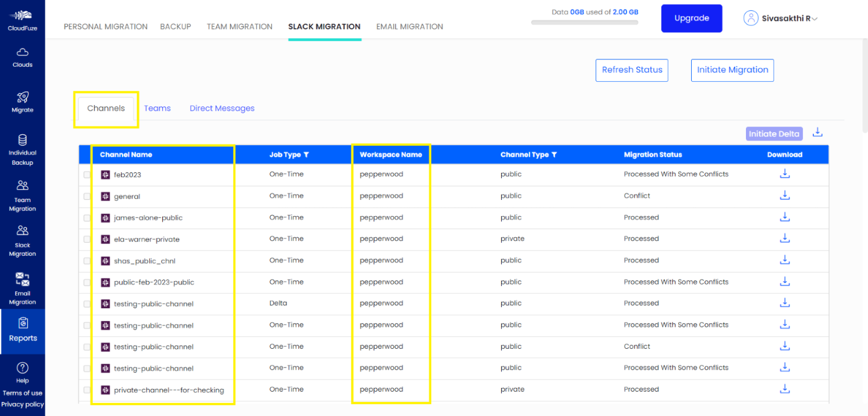This screenshot has width=868, height=416.
Task: Open Team Migration sidebar icon
Action: coord(23,185)
